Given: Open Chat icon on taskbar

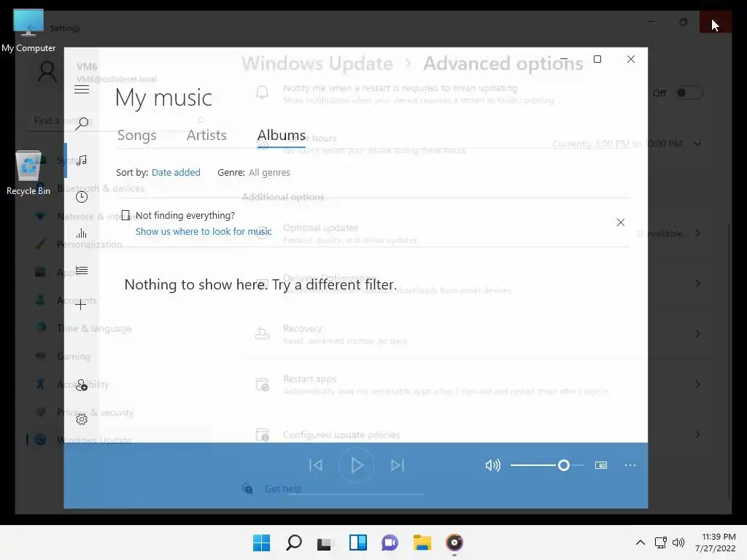Looking at the screenshot, I should coord(390,542).
